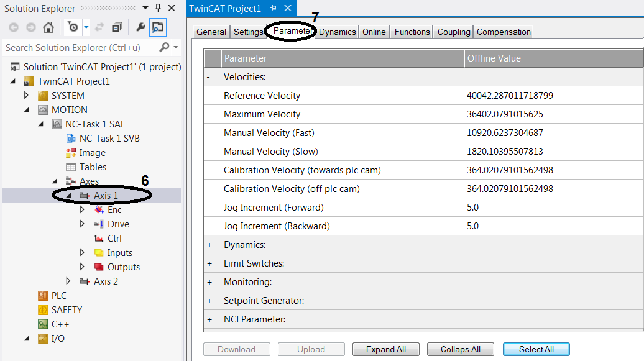
Task: Click the Expand All button
Action: [x=385, y=349]
